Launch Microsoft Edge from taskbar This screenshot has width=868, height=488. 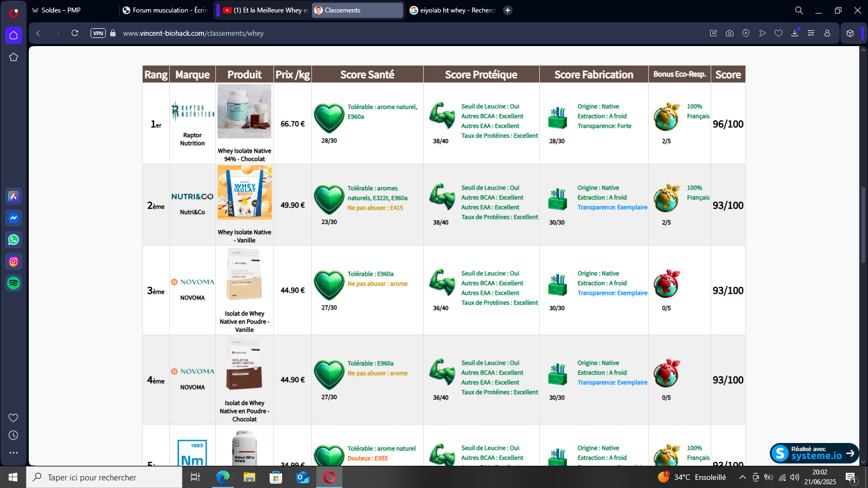(x=223, y=477)
